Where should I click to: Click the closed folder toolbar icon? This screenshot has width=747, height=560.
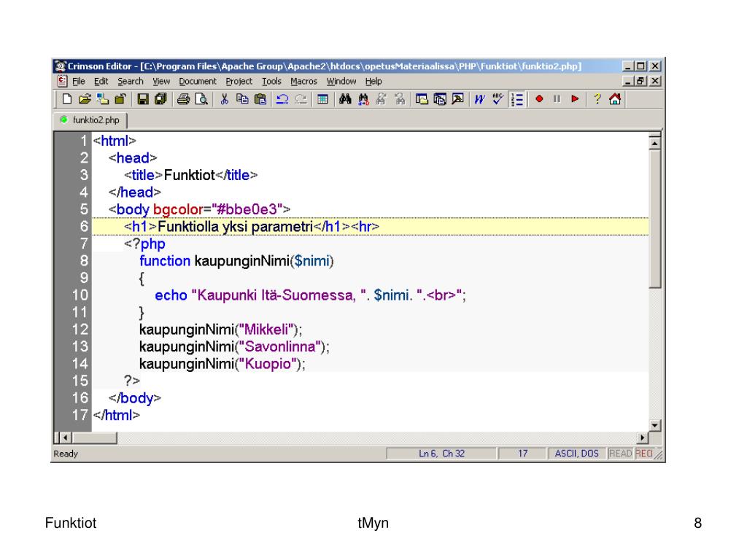click(120, 99)
